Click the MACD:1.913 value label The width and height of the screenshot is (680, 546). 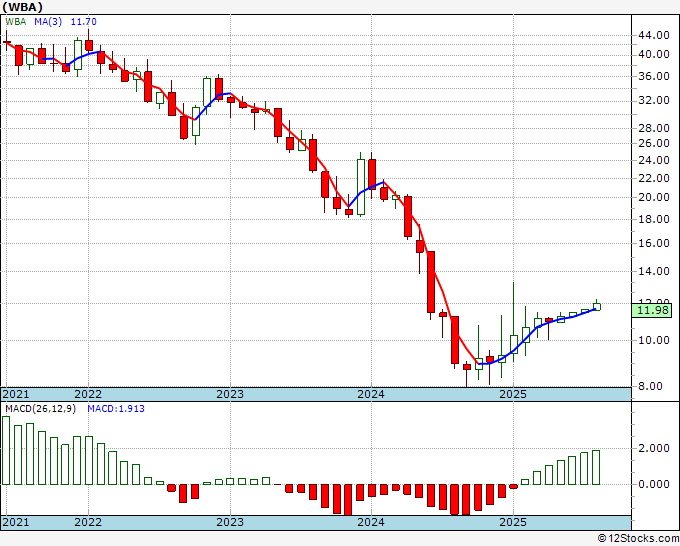(116, 409)
